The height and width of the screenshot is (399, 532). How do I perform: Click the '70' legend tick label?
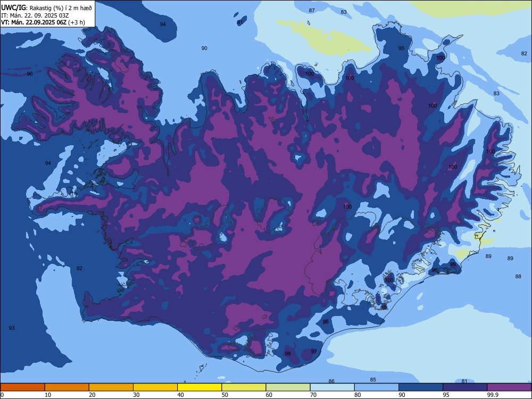tap(313, 395)
